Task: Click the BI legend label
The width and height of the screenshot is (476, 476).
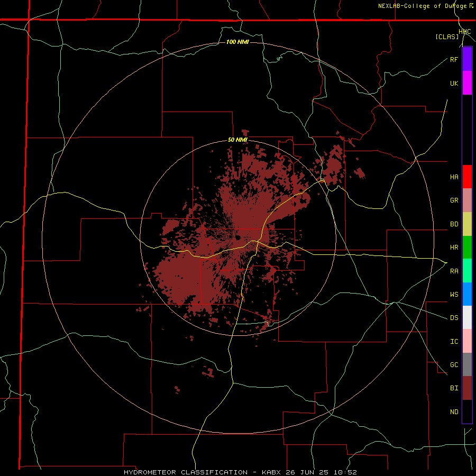Action: coord(454,388)
